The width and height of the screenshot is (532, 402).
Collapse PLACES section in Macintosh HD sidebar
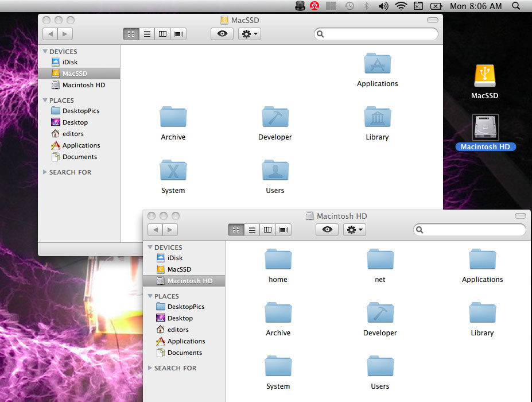tap(150, 296)
